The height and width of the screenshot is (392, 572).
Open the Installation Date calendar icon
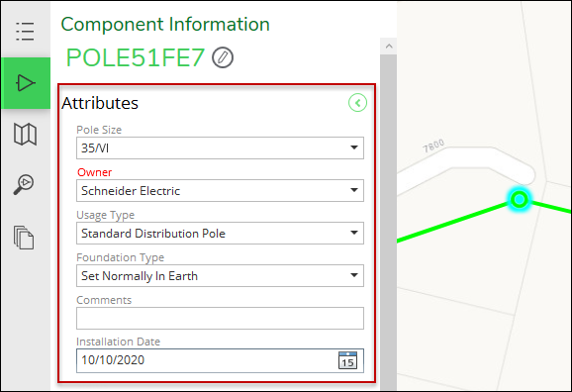point(347,360)
